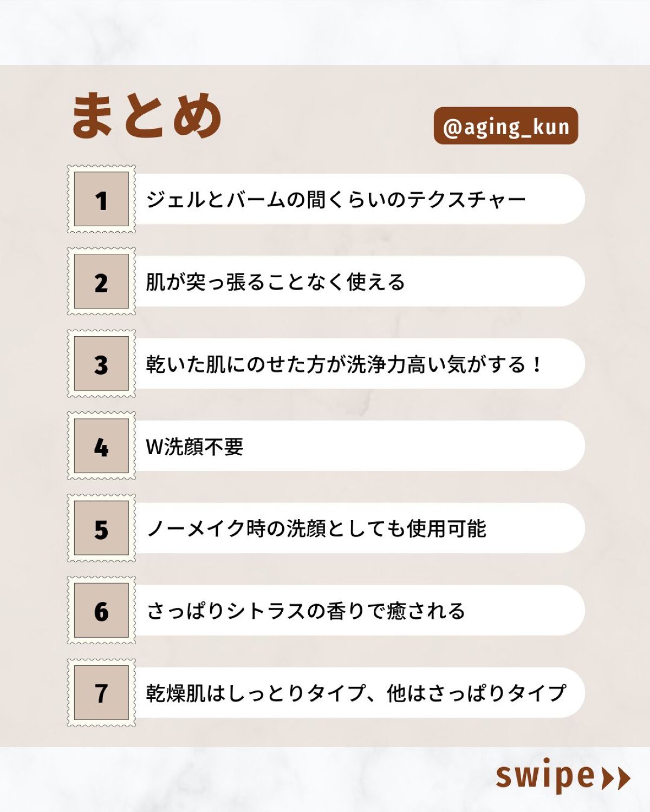Select the 乾燥肌はしっとりタイプ list item
The width and height of the screenshot is (650, 812).
click(x=355, y=693)
